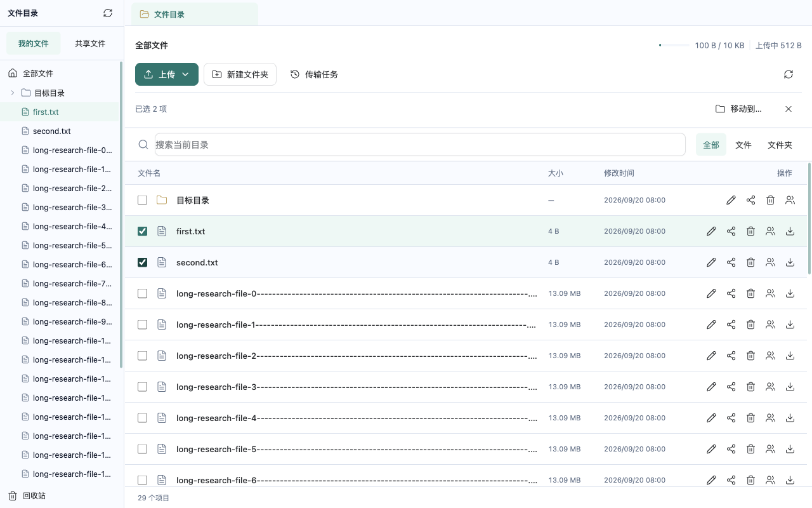Download long-research-file-6 from its row

(x=790, y=480)
